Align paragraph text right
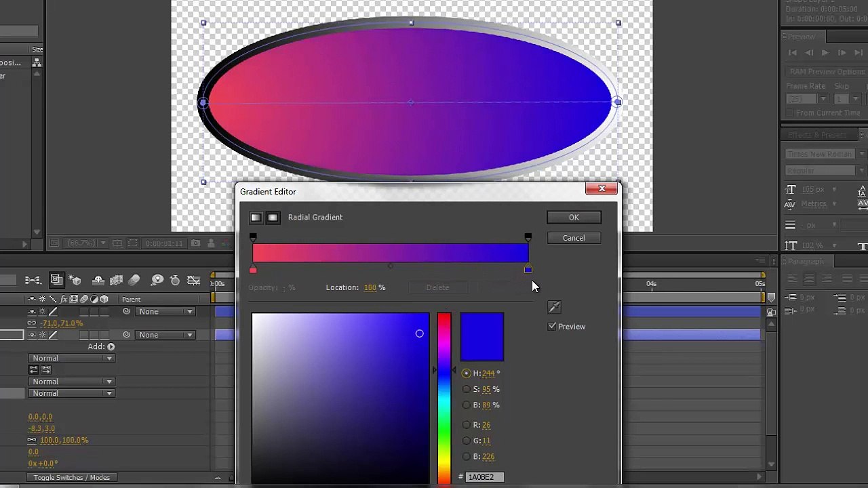 (x=827, y=279)
